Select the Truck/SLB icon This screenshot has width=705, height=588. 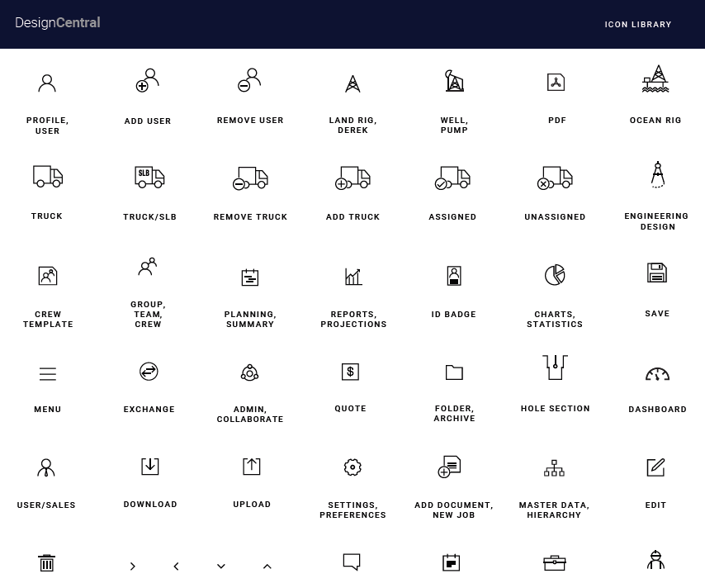tap(149, 177)
